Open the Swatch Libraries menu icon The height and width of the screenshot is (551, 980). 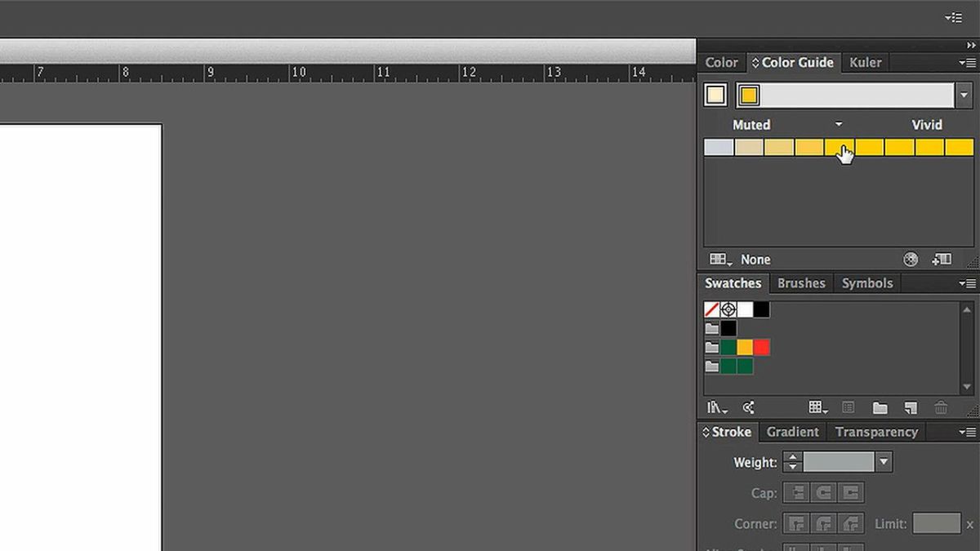717,407
